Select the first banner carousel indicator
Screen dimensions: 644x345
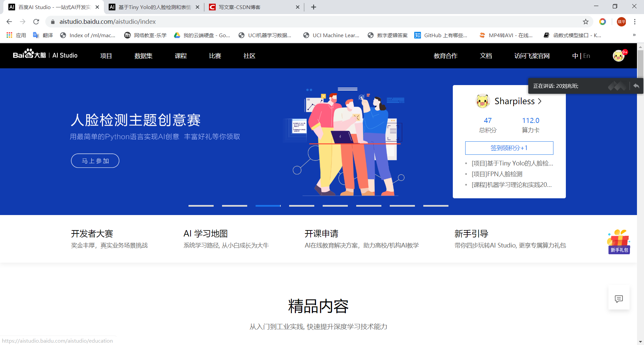201,206
